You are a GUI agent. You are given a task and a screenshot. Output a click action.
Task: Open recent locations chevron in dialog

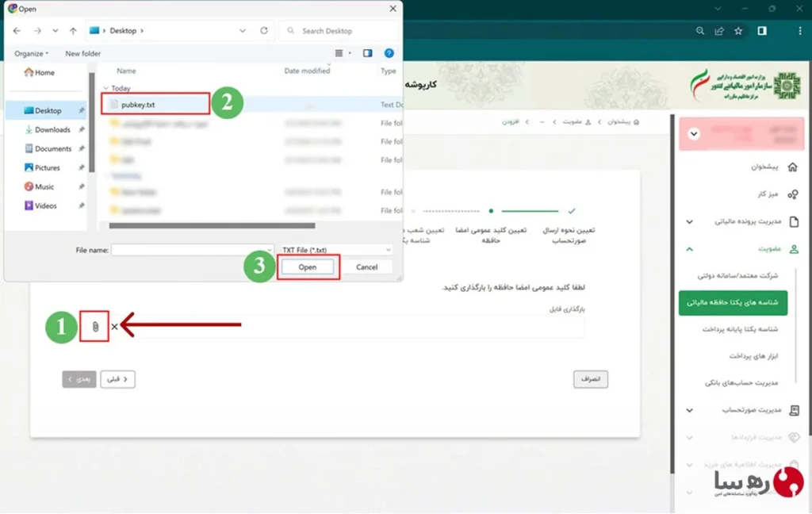coord(55,31)
